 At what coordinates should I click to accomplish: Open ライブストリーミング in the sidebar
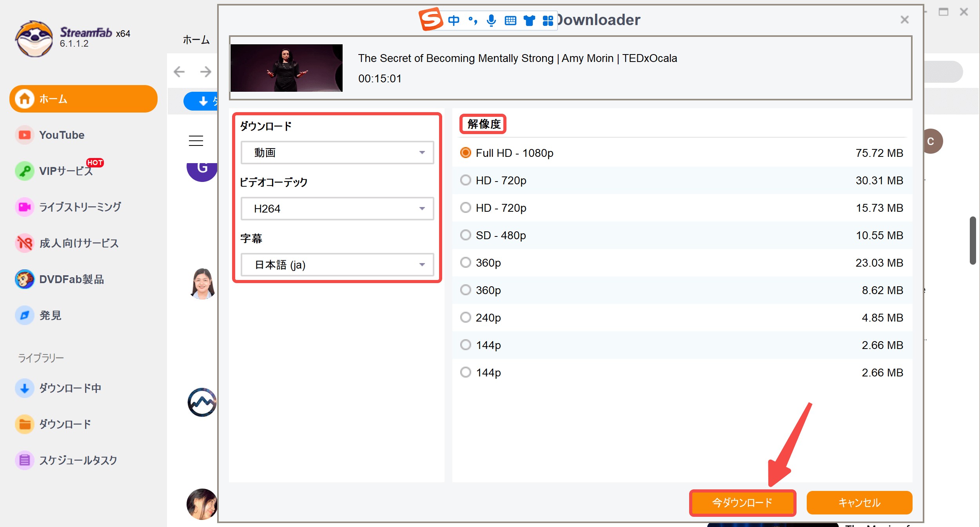tap(68, 207)
